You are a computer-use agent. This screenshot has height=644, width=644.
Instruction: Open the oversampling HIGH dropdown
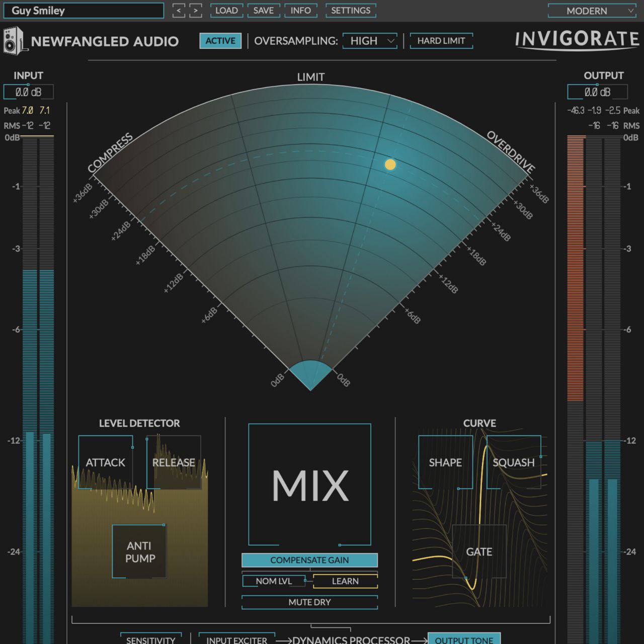tap(370, 41)
